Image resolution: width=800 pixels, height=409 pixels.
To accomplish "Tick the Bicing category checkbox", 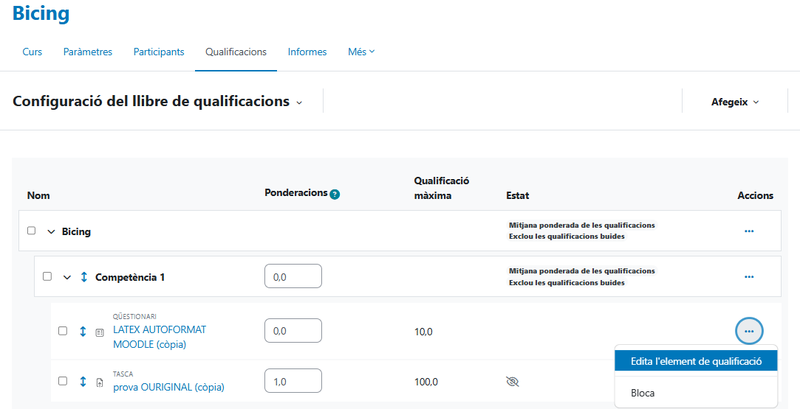I will coord(32,231).
